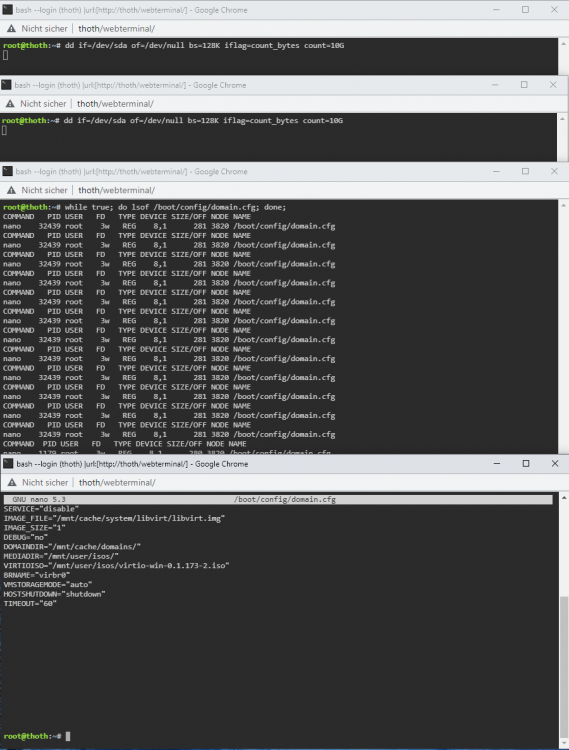
Task: Click the IMAGE_SIZE="1" line
Action: 34,528
